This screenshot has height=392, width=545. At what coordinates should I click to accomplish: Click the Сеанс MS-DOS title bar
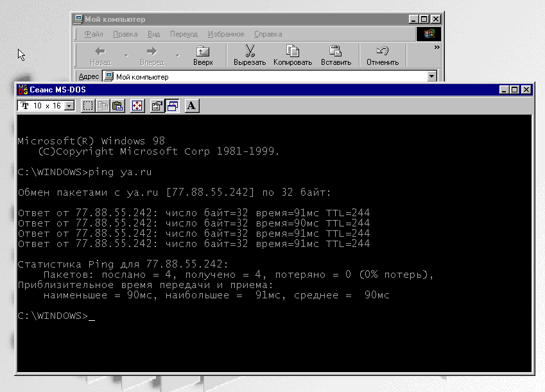tap(275, 90)
